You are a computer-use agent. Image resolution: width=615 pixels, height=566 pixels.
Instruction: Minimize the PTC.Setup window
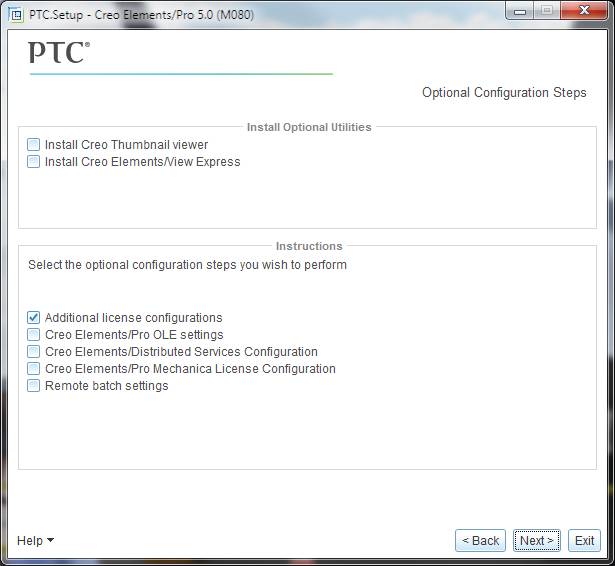point(519,11)
